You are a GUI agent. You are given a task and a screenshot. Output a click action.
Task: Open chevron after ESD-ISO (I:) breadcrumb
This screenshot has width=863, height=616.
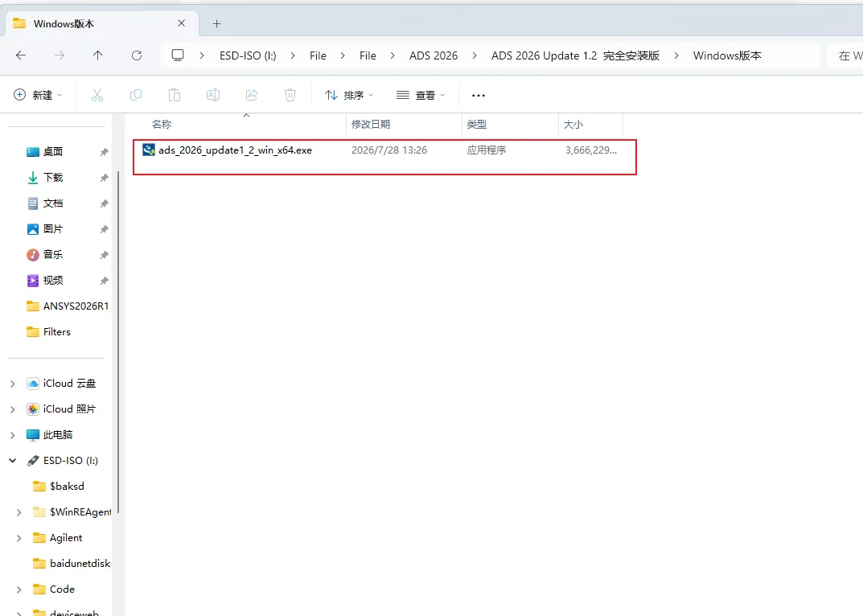point(292,55)
